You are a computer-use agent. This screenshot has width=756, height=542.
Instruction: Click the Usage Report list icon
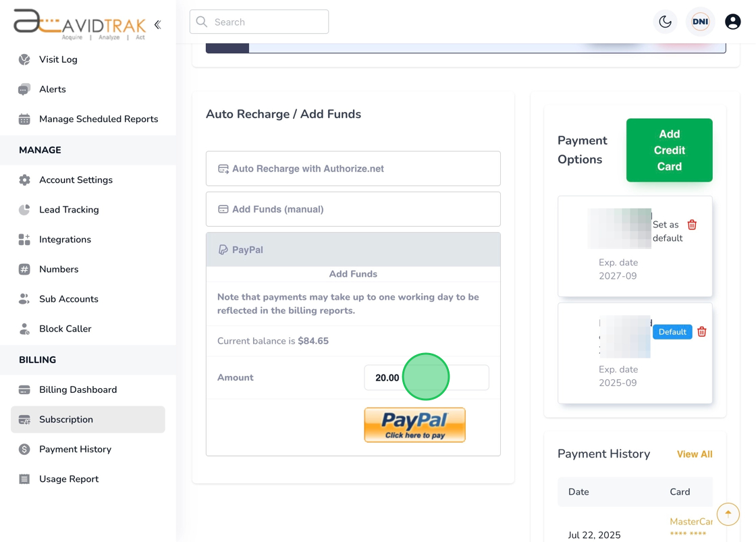24,479
